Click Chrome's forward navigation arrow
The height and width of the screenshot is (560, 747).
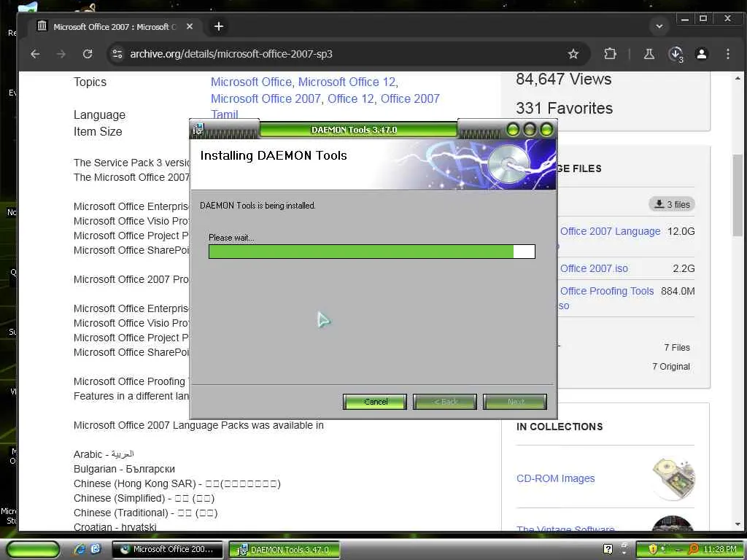(x=61, y=54)
